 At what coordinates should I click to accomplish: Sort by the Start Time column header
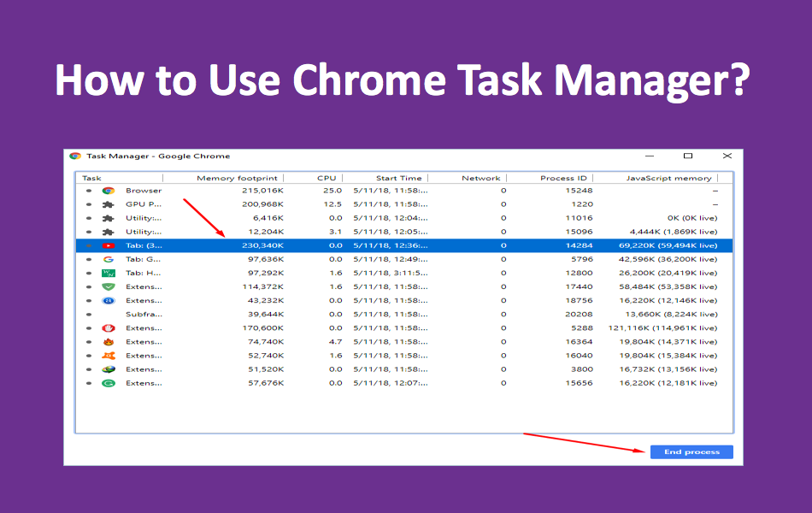[x=399, y=178]
